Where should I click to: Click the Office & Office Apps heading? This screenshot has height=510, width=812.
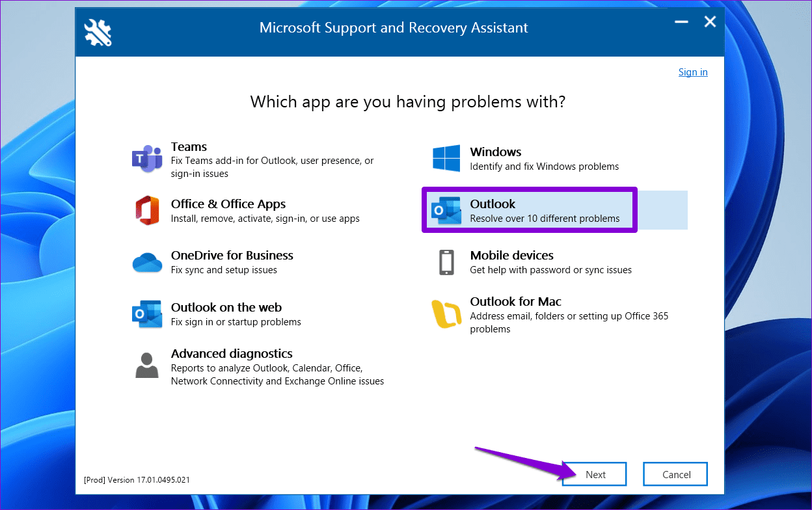pos(228,204)
